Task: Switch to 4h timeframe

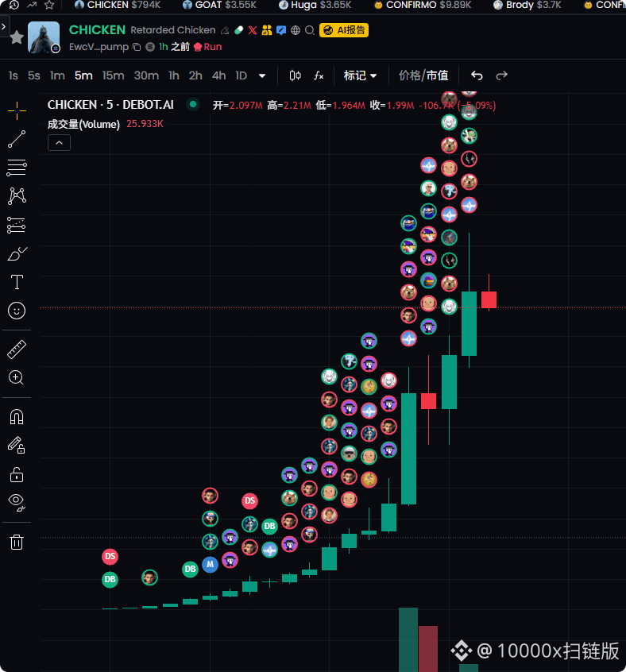Action: click(x=218, y=75)
